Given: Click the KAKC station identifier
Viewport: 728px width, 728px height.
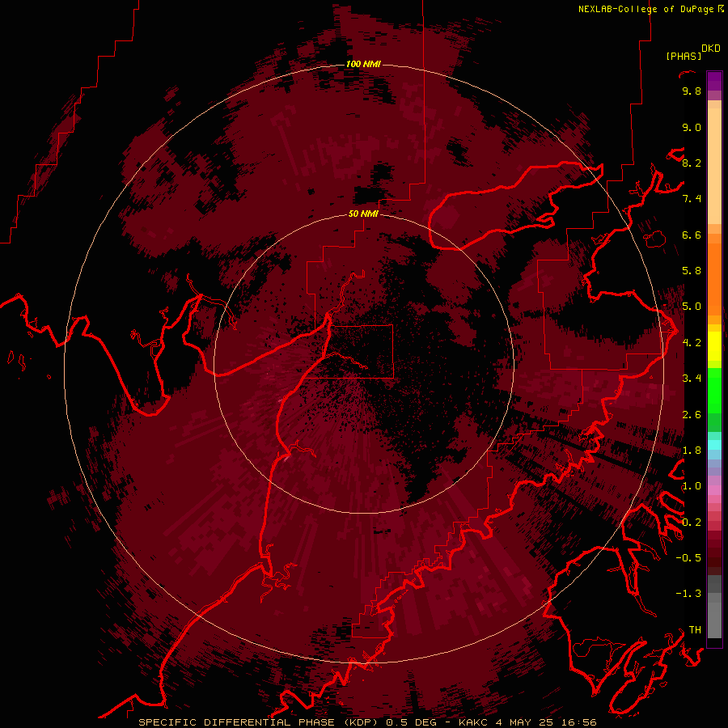Looking at the screenshot, I should pos(473,722).
